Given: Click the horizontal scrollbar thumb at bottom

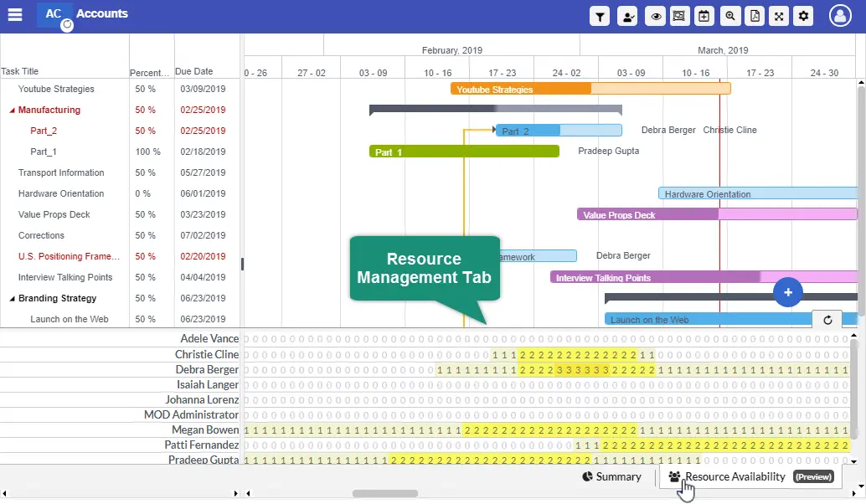Looking at the screenshot, I should [x=384, y=494].
